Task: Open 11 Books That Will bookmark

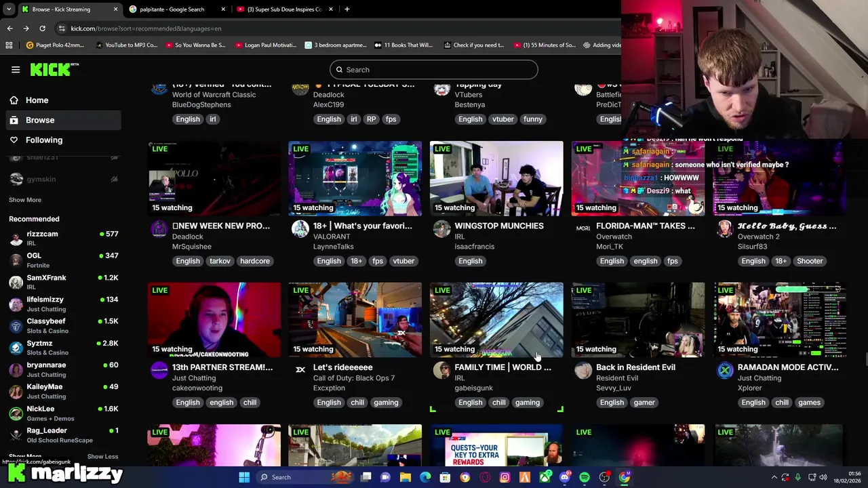Action: 403,45
